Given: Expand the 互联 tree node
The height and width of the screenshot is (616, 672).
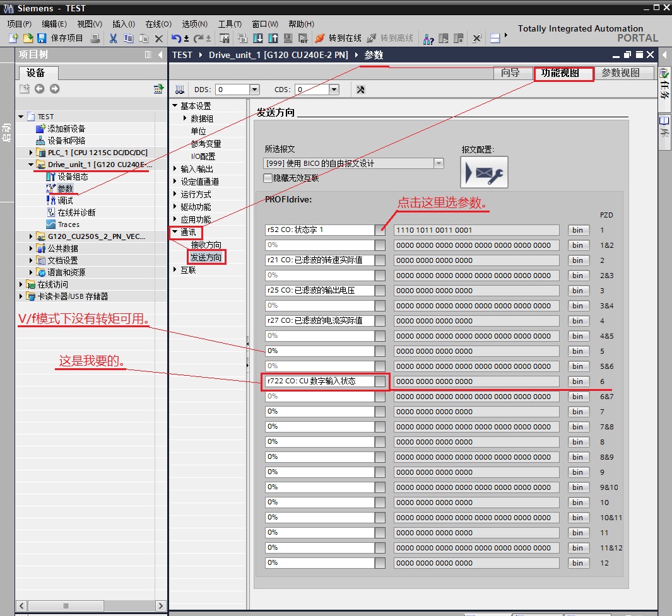Looking at the screenshot, I should [175, 270].
